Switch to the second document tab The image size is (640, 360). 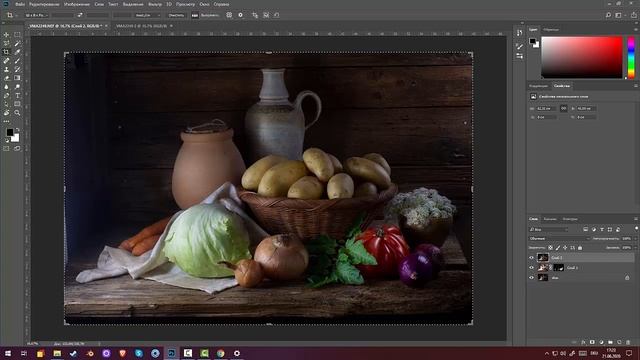click(x=141, y=26)
